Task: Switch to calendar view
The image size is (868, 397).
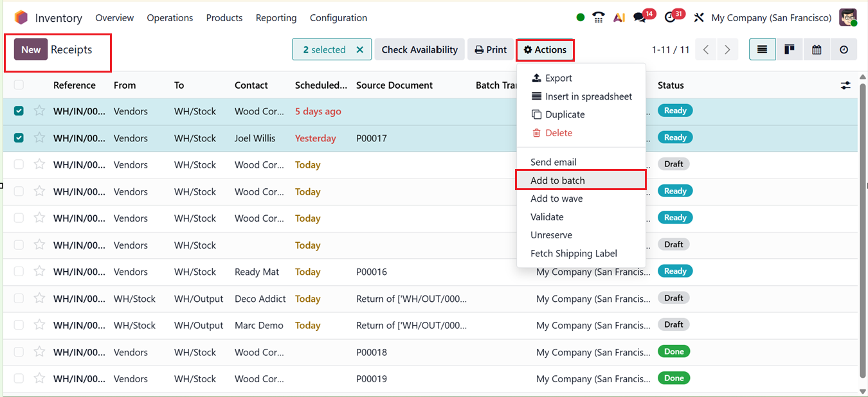Action: [x=817, y=49]
